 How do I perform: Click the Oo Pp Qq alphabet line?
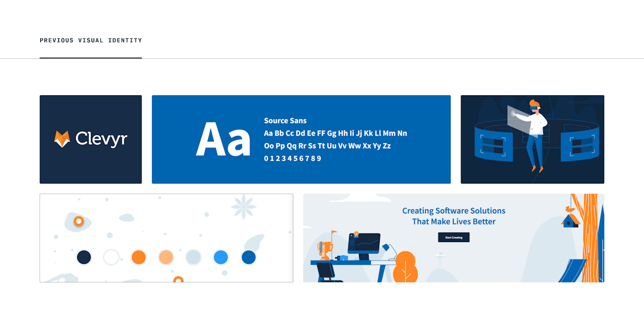click(327, 146)
